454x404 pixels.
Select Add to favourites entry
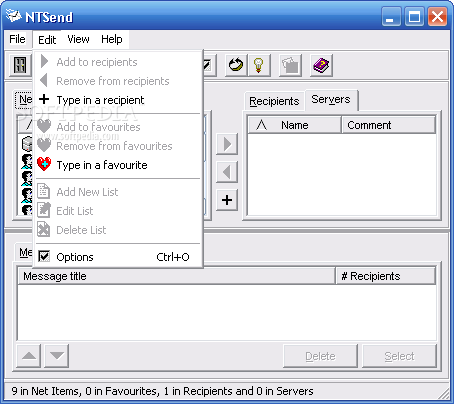[x=118, y=127]
